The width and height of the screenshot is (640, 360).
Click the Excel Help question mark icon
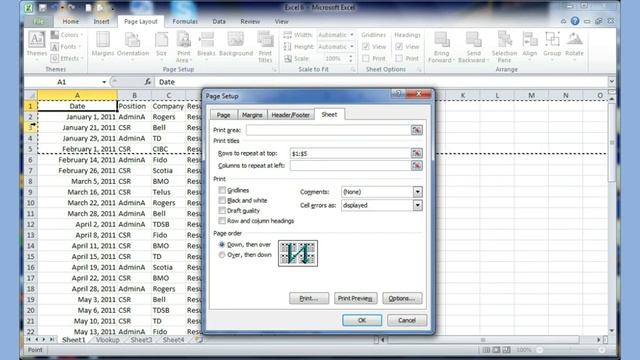click(575, 21)
